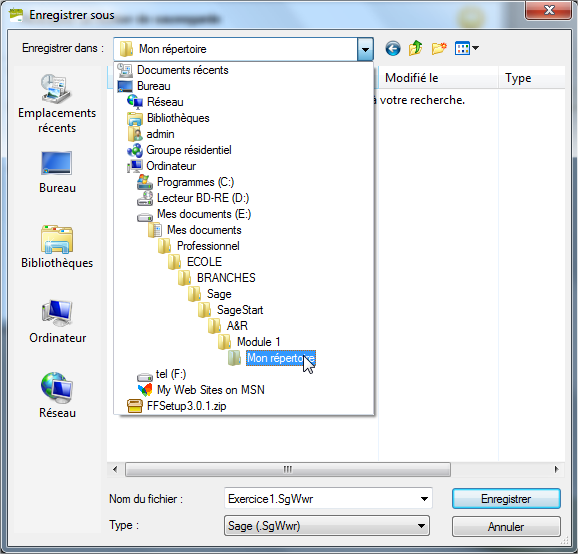Select Bureau shortcut in left sidebar
This screenshot has width=578, height=554.
[x=57, y=172]
